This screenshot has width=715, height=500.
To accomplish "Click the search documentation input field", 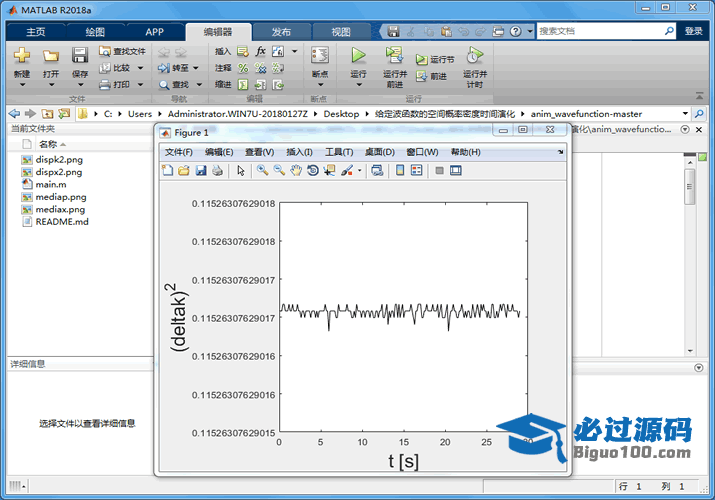I will pos(600,31).
